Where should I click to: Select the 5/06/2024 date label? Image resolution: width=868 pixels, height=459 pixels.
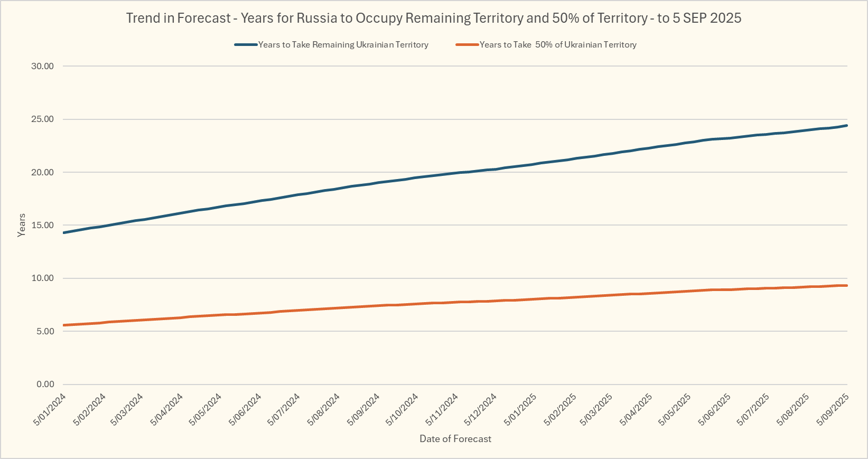(246, 409)
